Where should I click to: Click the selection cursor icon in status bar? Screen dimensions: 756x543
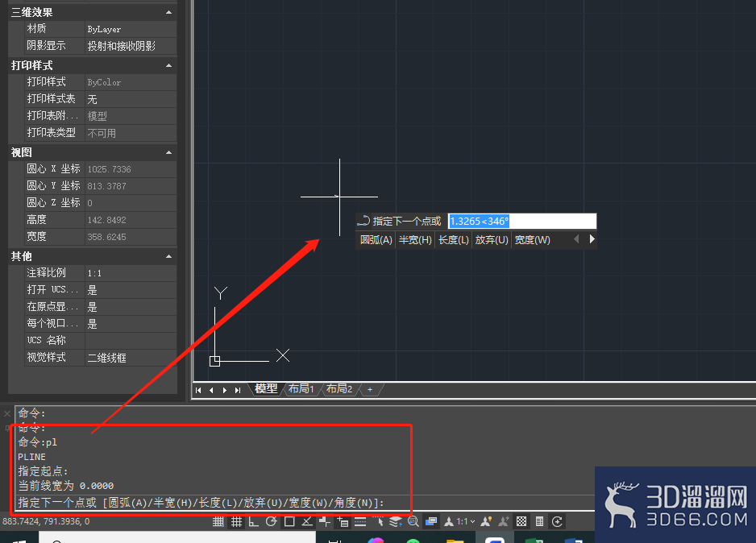coord(379,521)
